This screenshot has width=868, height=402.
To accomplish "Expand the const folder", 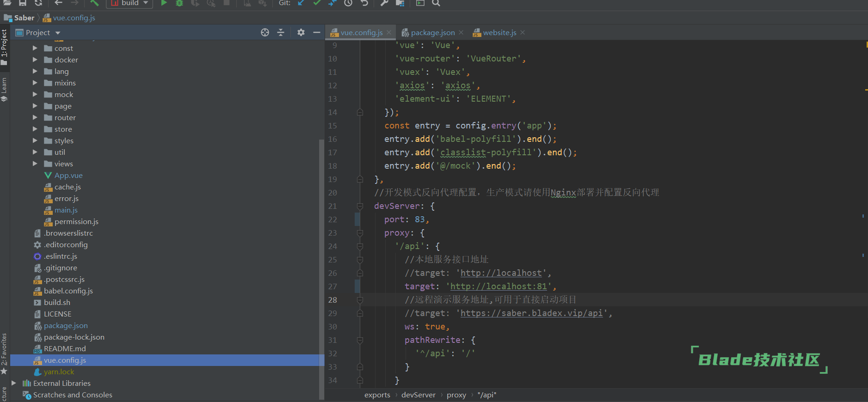I will pyautogui.click(x=35, y=48).
